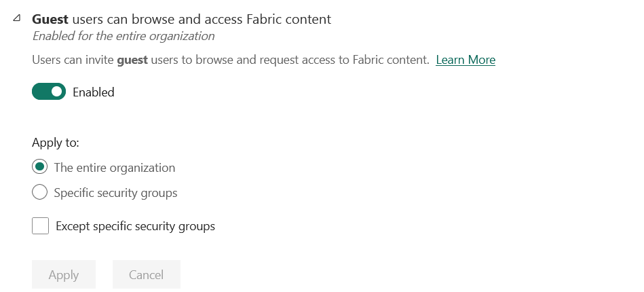The image size is (644, 292).
Task: Click the Enabled label beside the switch
Action: [94, 92]
